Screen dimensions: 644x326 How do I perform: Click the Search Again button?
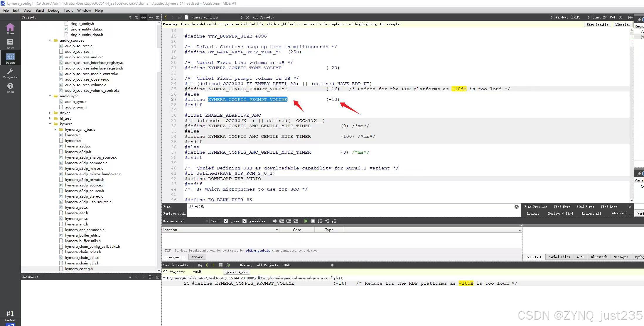pyautogui.click(x=236, y=272)
